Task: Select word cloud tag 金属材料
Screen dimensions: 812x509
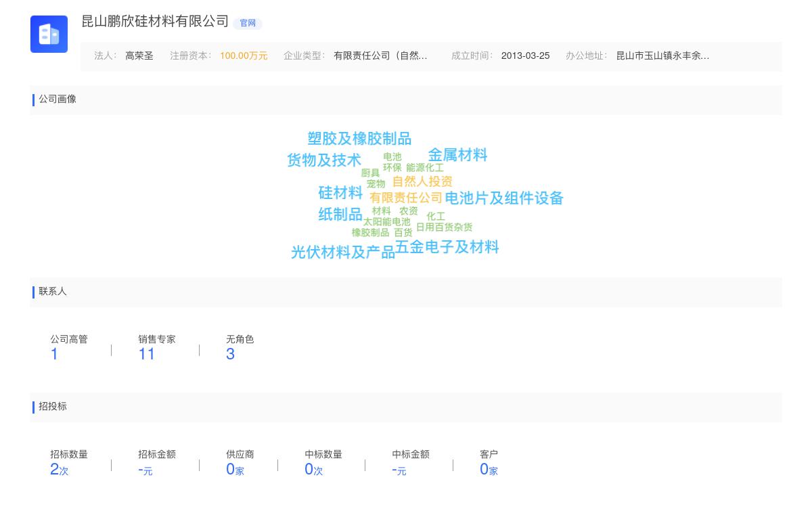Action: tap(457, 155)
